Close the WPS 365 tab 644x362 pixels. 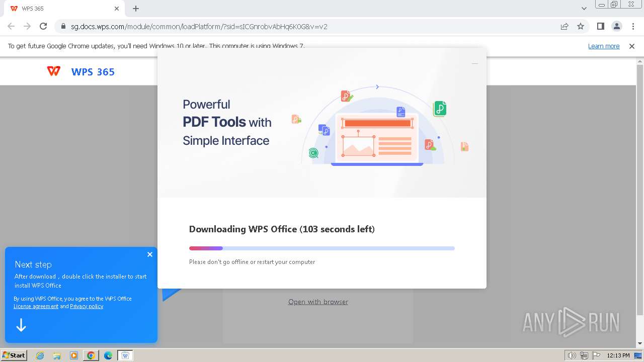(x=117, y=9)
